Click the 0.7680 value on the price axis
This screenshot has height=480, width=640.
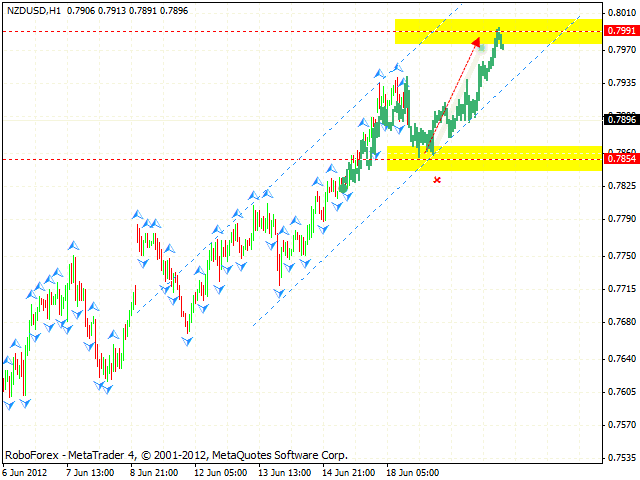[618, 322]
